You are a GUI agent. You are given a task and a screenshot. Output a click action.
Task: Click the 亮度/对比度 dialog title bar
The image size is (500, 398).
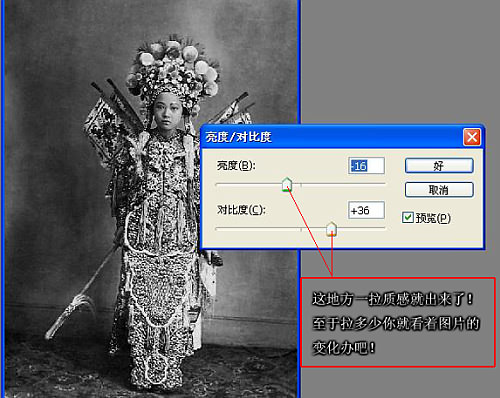point(342,137)
